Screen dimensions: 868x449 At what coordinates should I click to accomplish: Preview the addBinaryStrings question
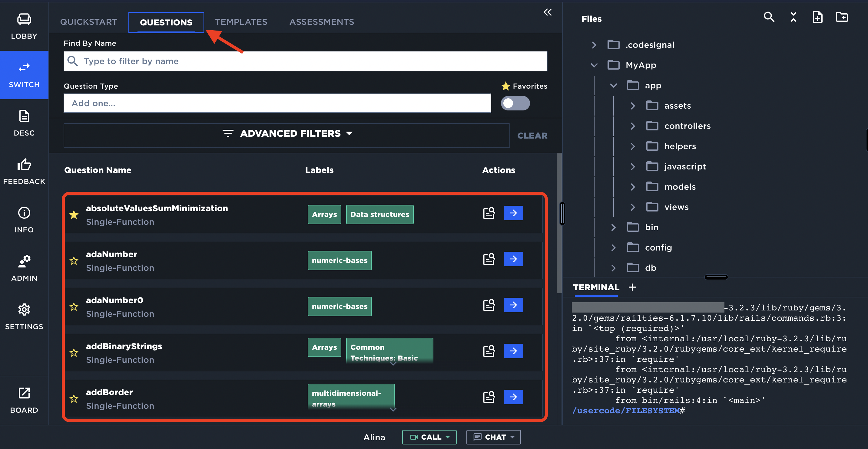[489, 351]
